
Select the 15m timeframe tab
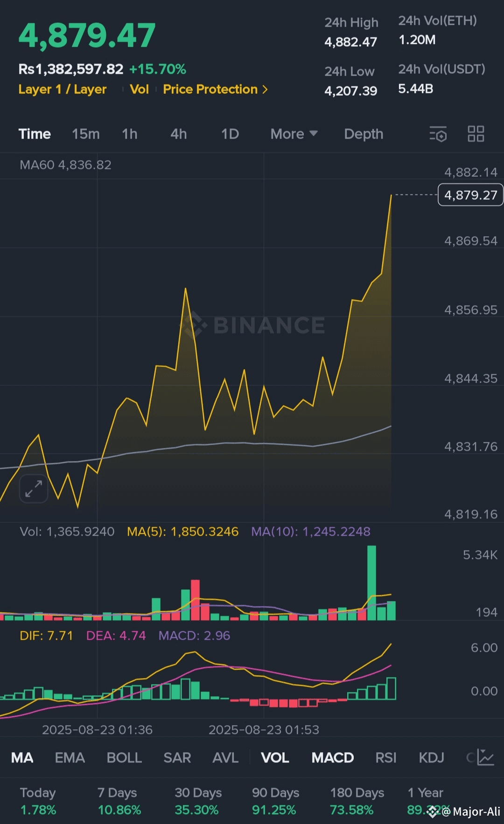point(86,134)
